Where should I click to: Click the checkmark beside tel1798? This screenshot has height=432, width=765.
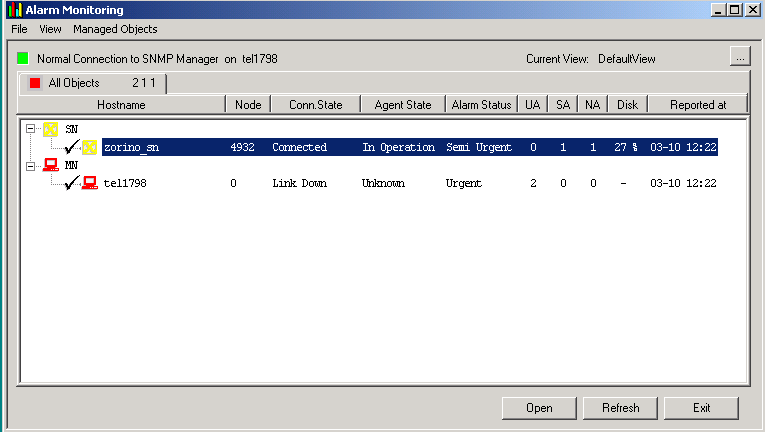point(71,183)
